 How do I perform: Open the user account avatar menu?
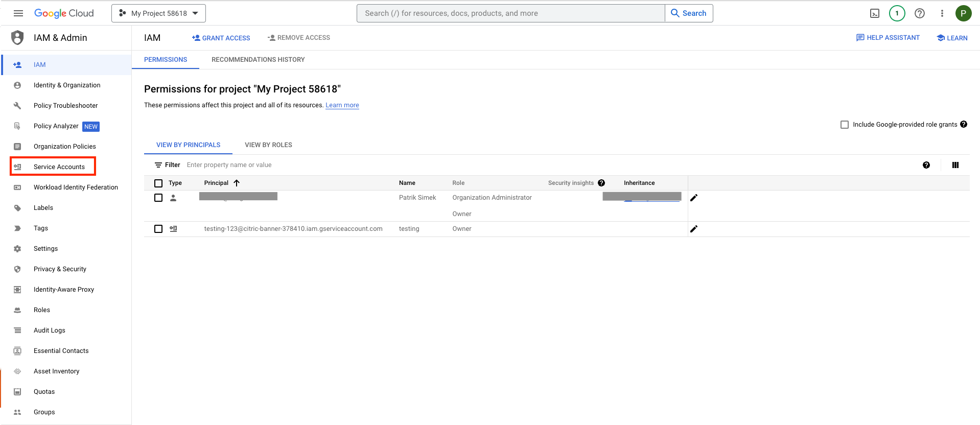(x=963, y=13)
